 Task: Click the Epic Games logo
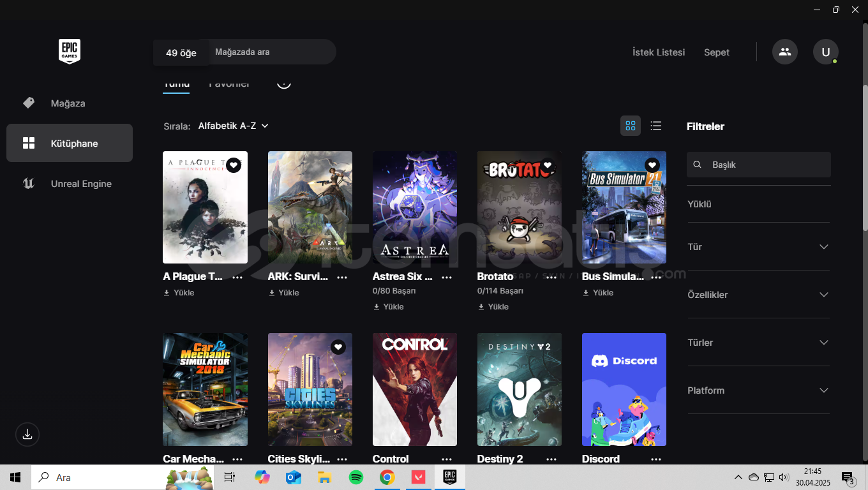[x=70, y=51]
